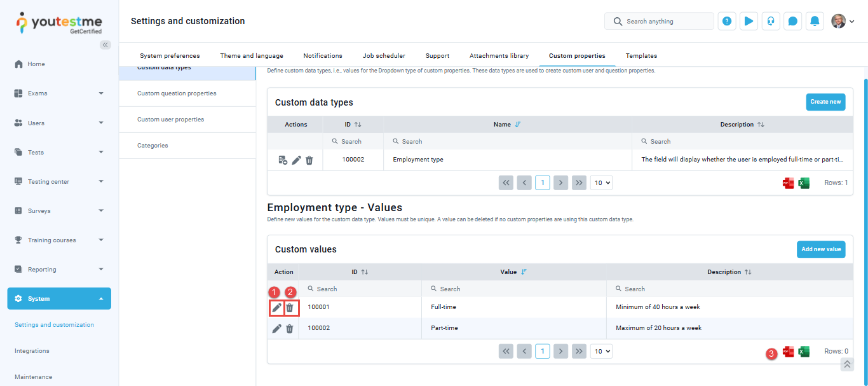Sort Custom values by ID column
Screen dimensions: 868x386
pyautogui.click(x=364, y=272)
